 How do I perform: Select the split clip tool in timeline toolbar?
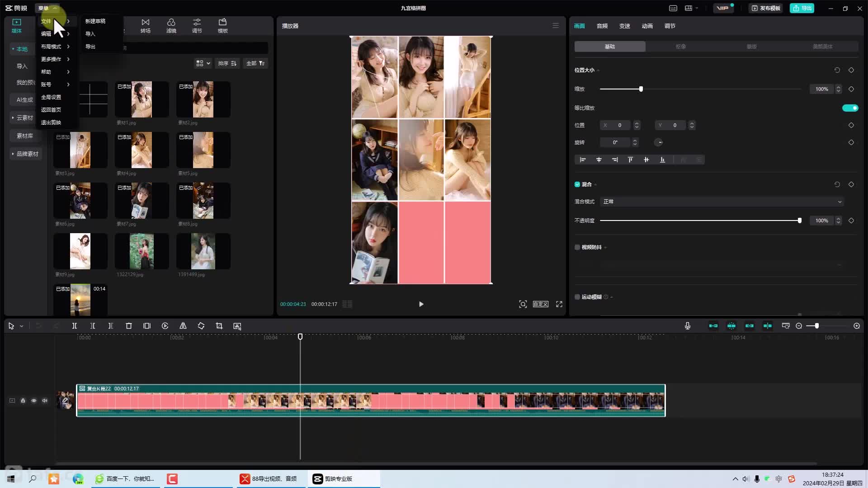click(x=75, y=326)
